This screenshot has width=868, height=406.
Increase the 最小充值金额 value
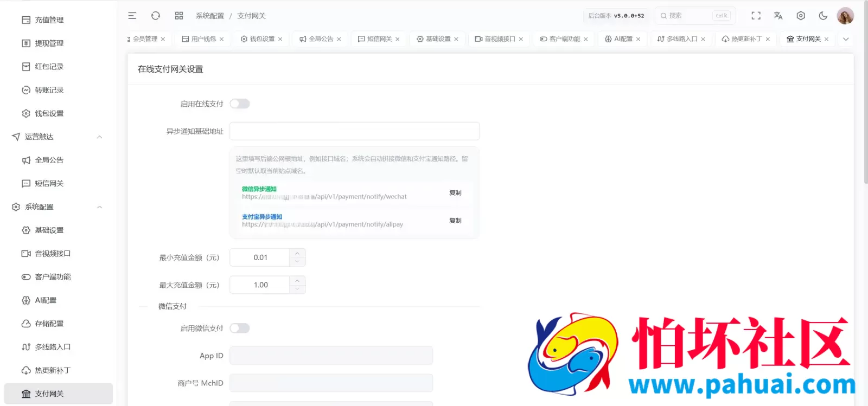297,253
